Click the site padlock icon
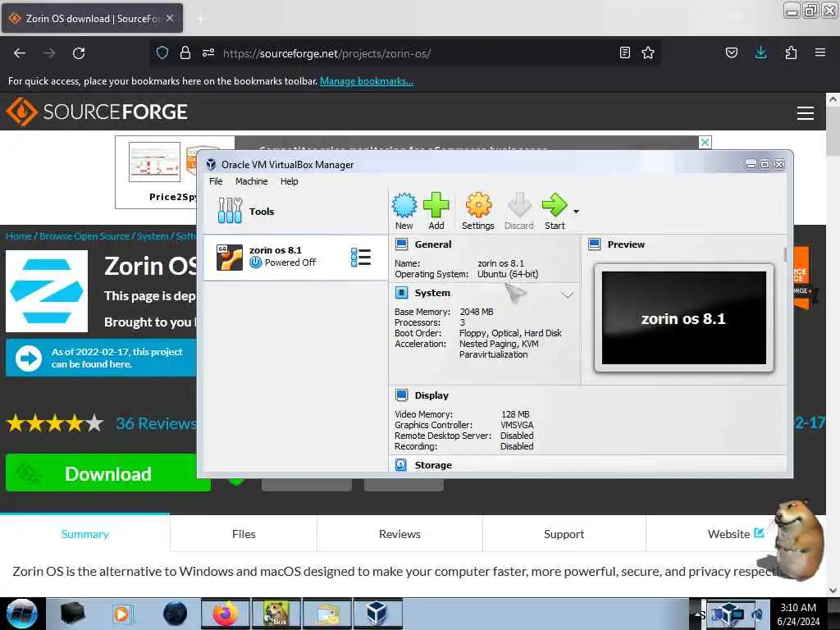Screen dimensions: 840x630 click(x=185, y=52)
